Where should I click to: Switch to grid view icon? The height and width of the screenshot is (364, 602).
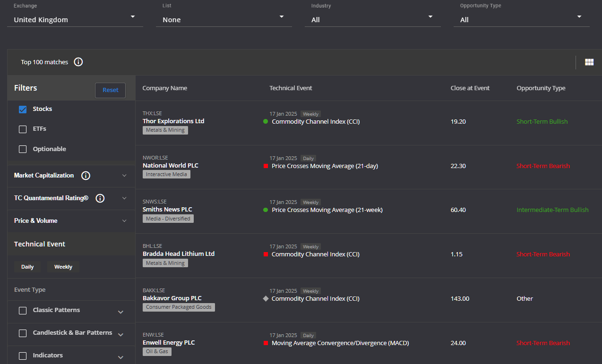coord(589,62)
